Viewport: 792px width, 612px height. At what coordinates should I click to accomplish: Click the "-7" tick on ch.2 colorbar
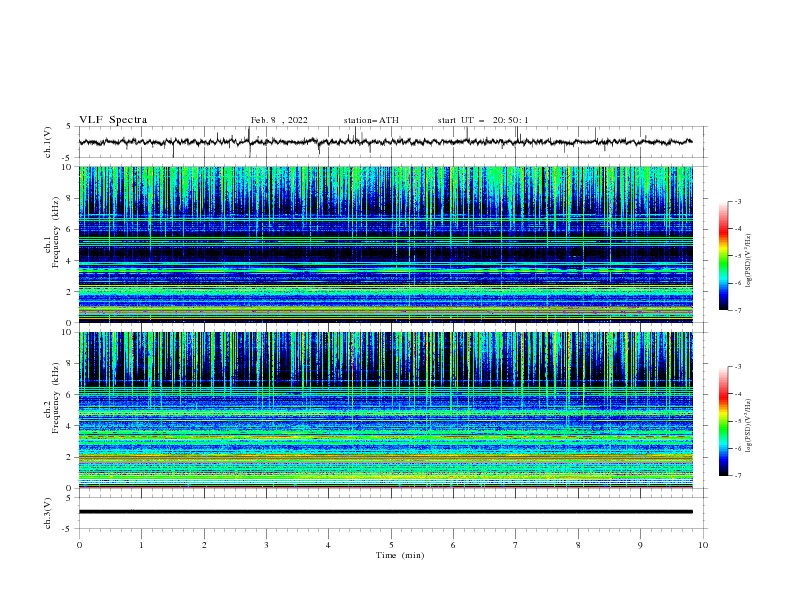[x=737, y=475]
